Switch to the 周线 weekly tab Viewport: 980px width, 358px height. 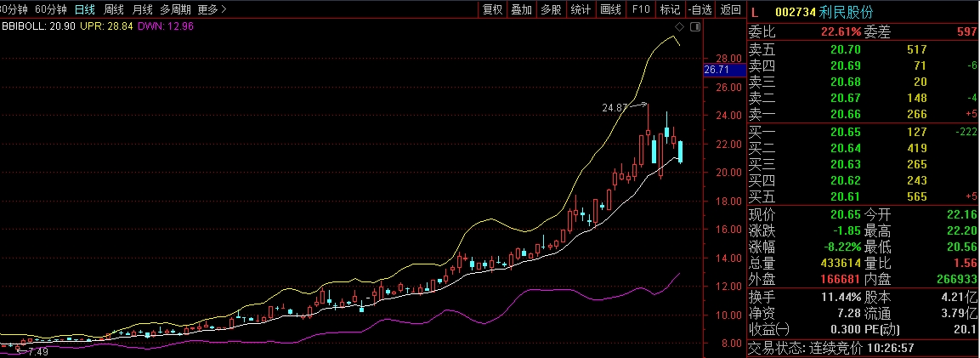click(114, 9)
